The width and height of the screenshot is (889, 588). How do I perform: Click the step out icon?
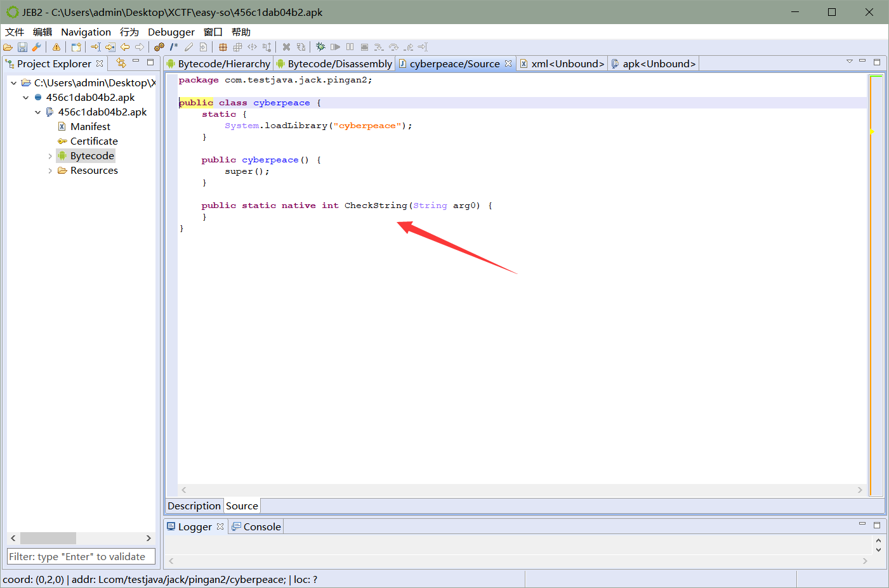pos(408,47)
